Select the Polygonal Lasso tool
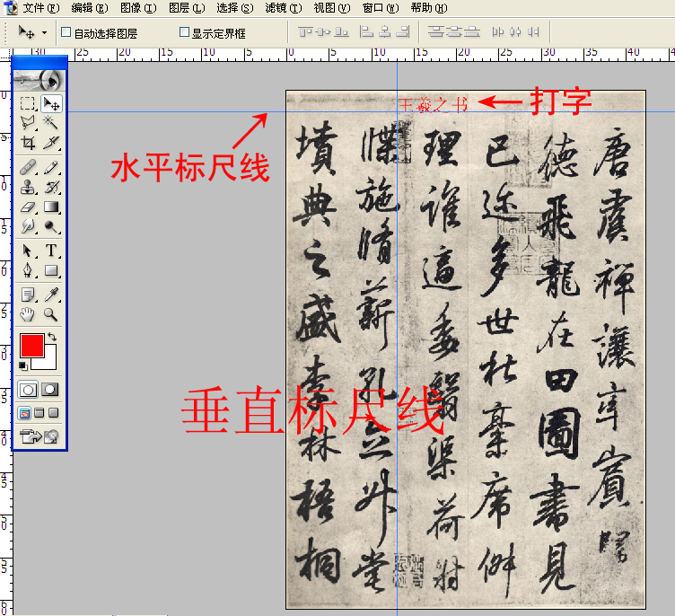This screenshot has height=616, width=675. click(28, 123)
